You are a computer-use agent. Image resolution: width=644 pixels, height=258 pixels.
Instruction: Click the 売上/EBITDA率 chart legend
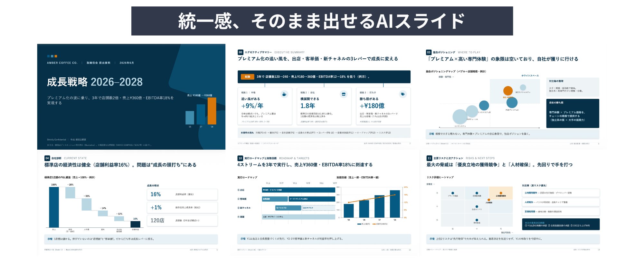tap(372, 224)
